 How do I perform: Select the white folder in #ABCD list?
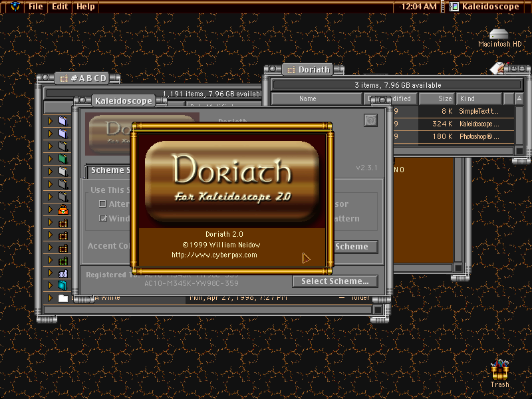coord(63,298)
